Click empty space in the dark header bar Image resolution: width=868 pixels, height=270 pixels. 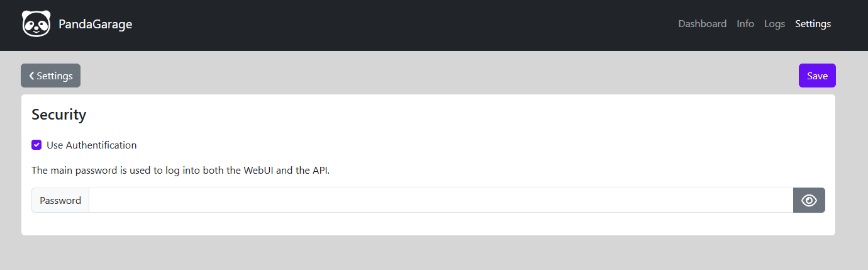tap(403, 25)
